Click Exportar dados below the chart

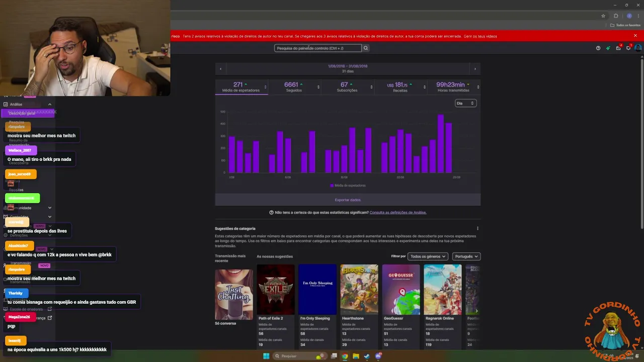(348, 200)
